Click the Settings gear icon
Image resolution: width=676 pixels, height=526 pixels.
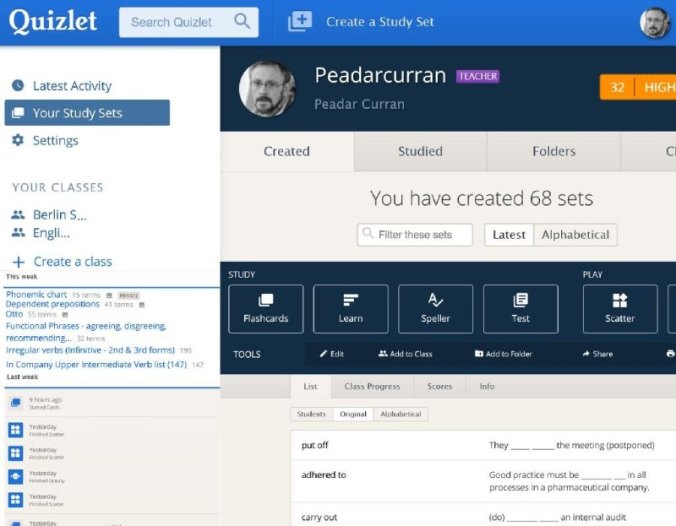[x=18, y=140]
